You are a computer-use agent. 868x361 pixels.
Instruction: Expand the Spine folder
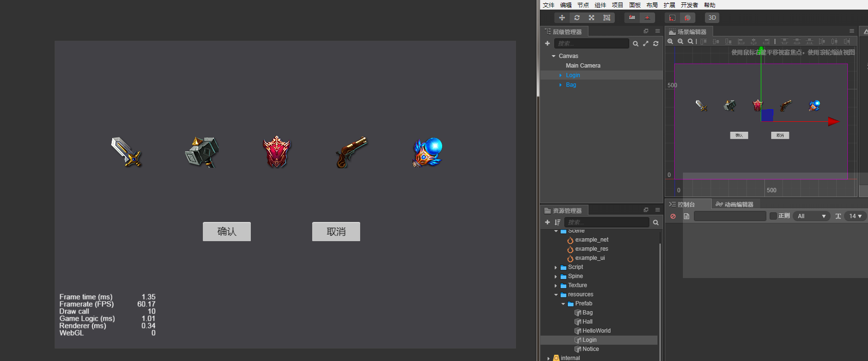pos(556,277)
